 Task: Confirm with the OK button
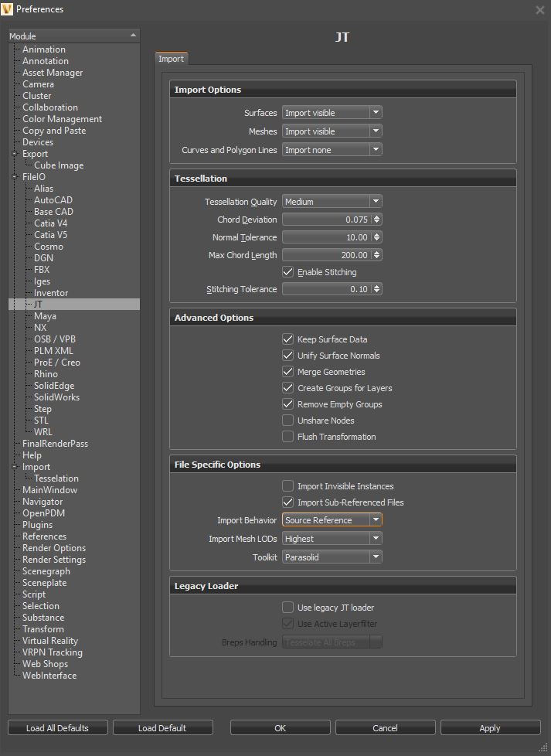(280, 728)
